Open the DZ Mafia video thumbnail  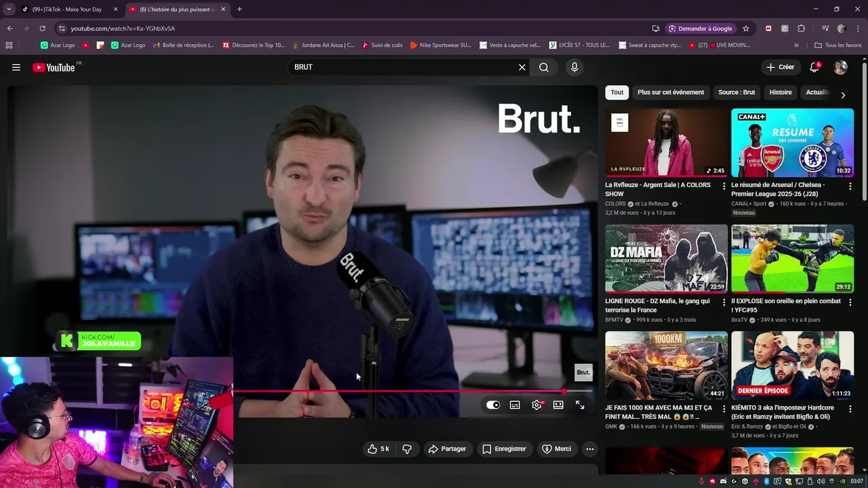tap(667, 258)
